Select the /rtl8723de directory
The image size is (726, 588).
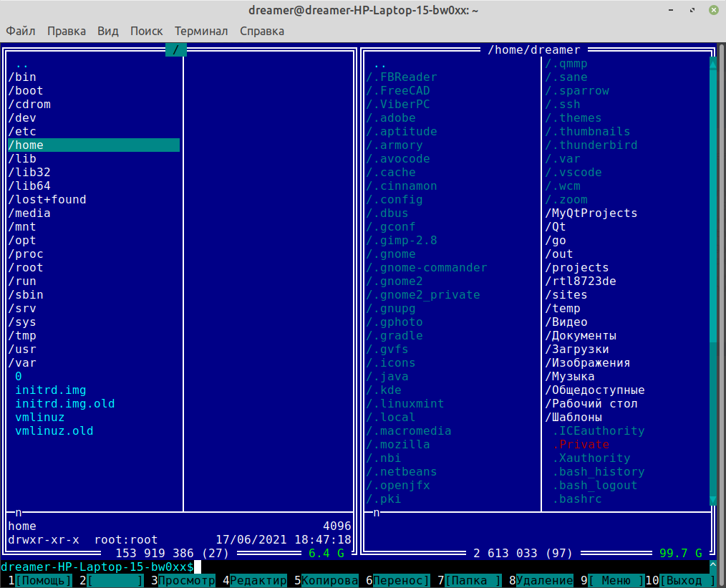(581, 281)
